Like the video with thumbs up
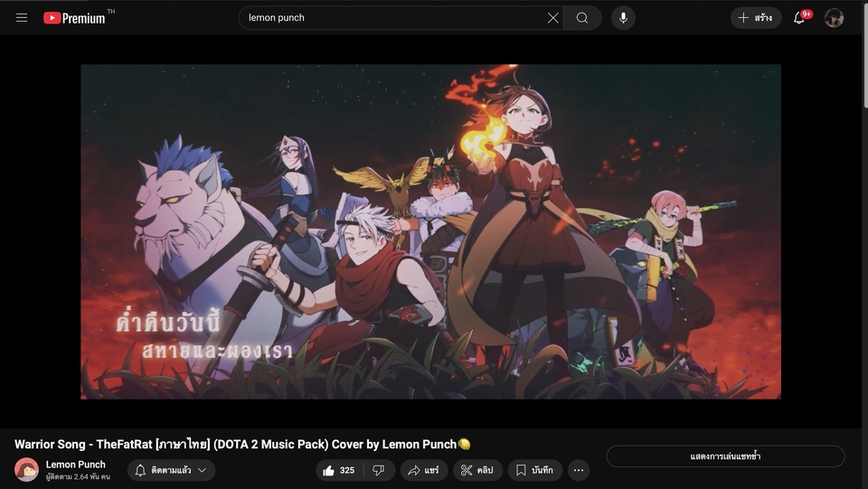The image size is (868, 489). [339, 470]
